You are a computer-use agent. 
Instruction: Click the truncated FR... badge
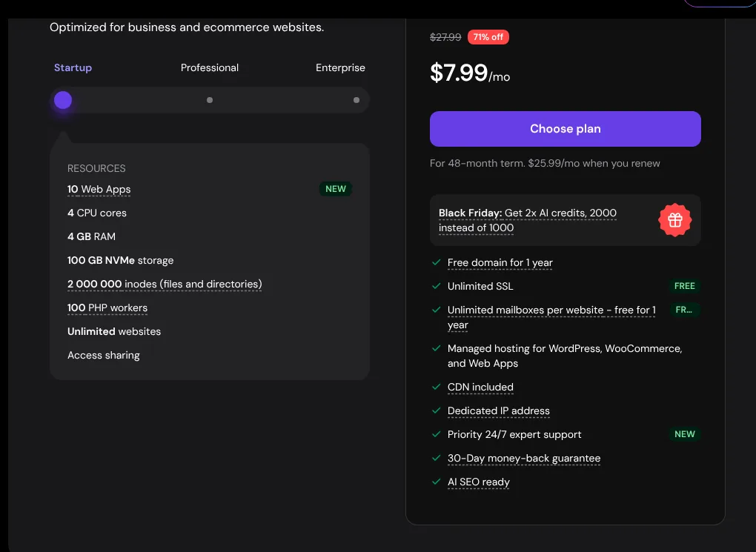[x=684, y=310]
